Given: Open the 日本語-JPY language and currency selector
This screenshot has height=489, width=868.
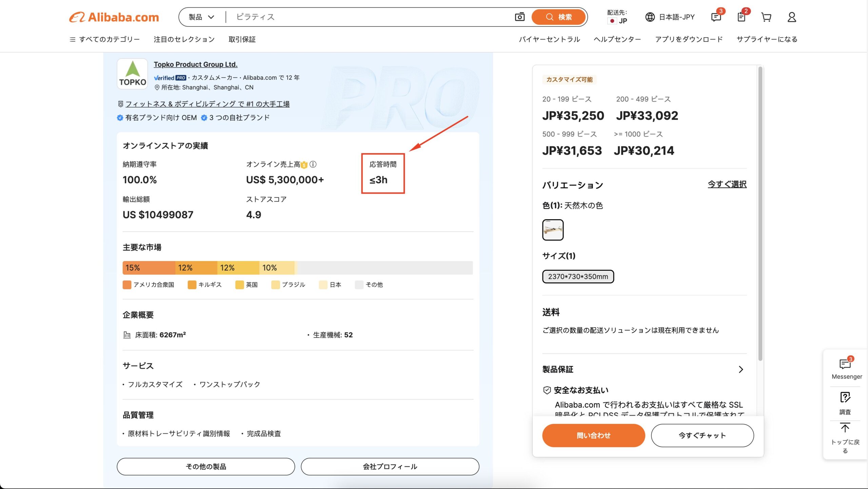Looking at the screenshot, I should coord(670,17).
